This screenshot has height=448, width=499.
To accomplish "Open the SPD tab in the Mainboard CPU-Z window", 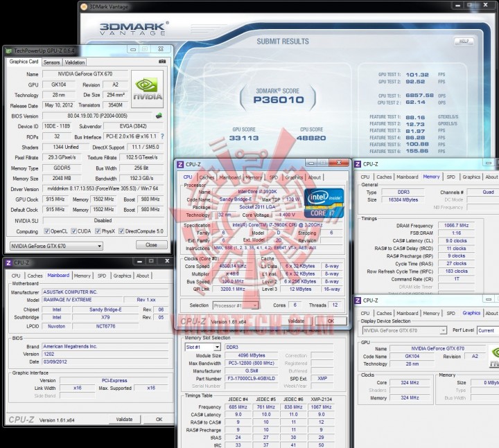I will point(102,276).
